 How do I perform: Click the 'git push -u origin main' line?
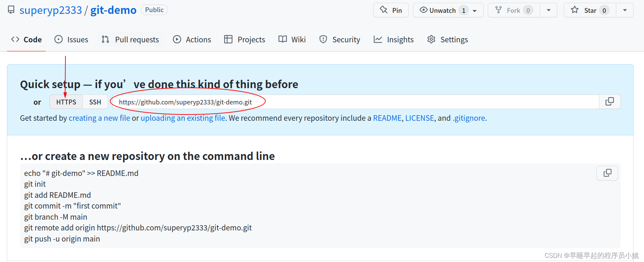tap(62, 239)
